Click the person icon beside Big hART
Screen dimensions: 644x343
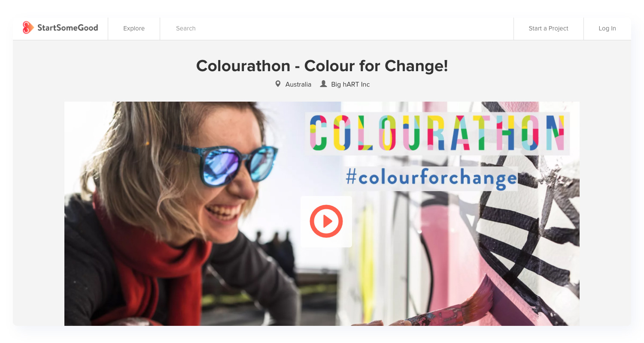(324, 84)
